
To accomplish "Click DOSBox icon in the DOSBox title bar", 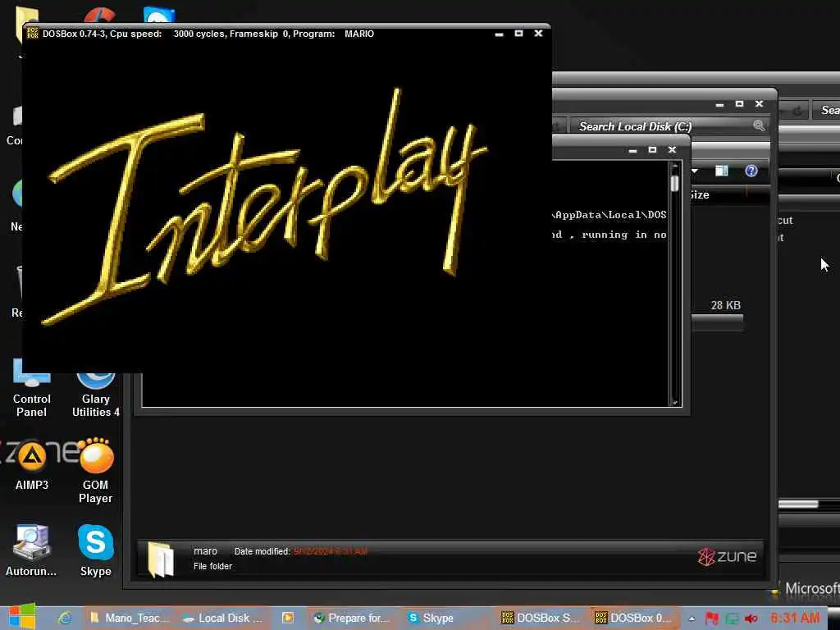I will point(33,33).
